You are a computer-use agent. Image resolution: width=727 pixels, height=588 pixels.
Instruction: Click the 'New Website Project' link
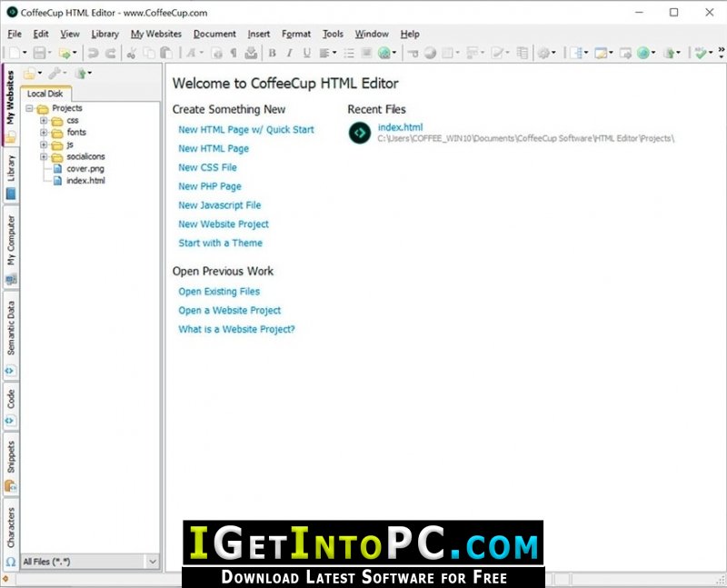click(224, 224)
